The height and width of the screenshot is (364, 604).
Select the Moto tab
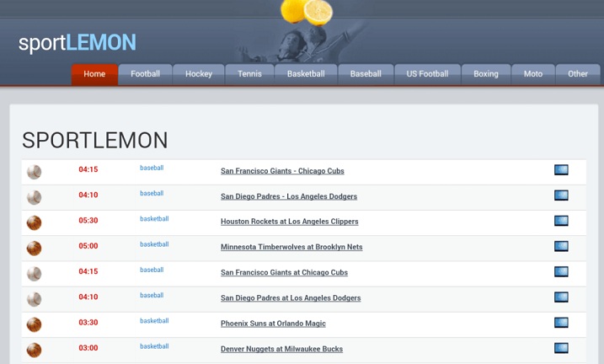pos(533,74)
